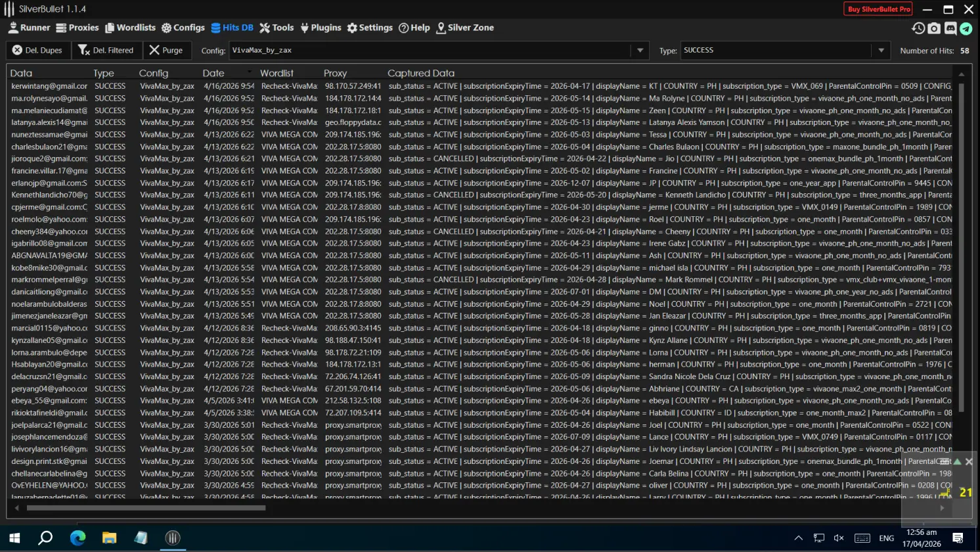
Task: Select the jioroque2@gmail.com row
Action: (x=481, y=158)
